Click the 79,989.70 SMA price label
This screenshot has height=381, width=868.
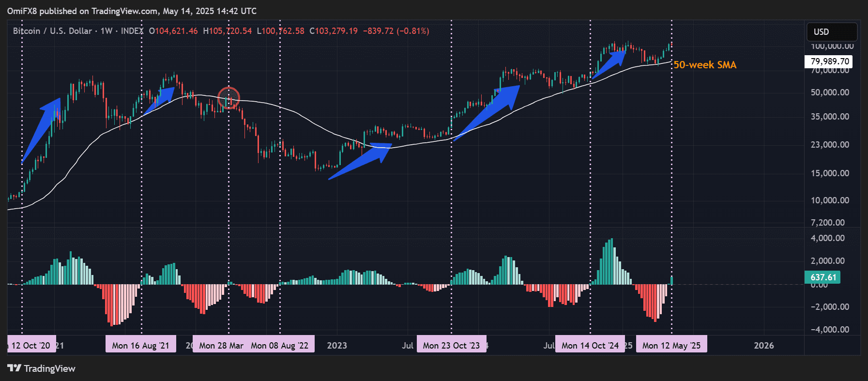[829, 61]
